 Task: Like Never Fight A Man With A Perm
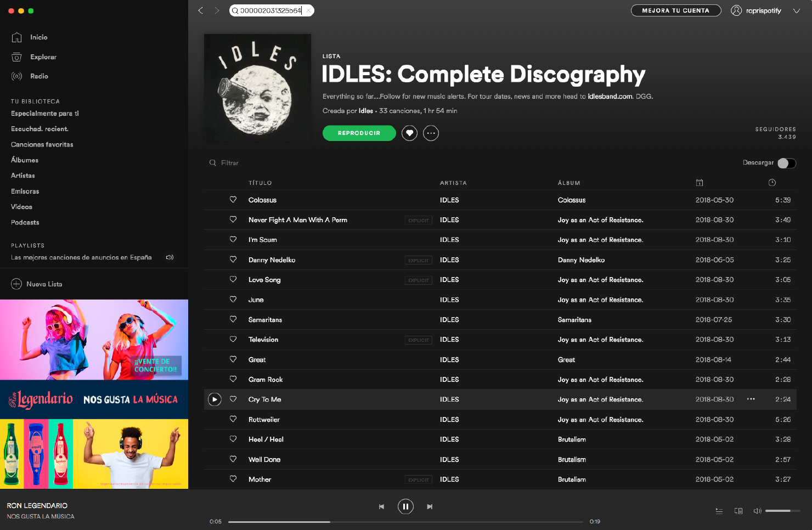coord(233,219)
